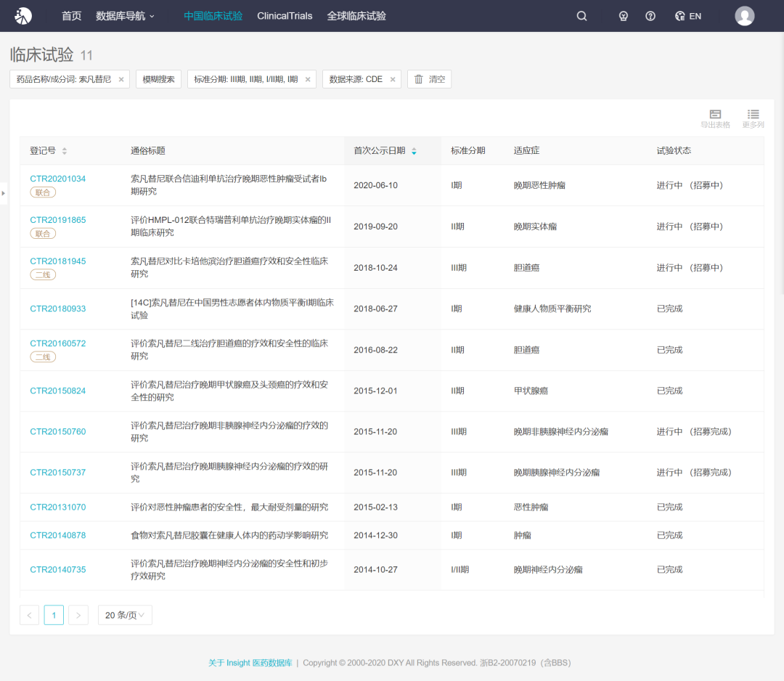This screenshot has height=681, width=784.
Task: Open trial CTR20150737
Action: tap(57, 473)
